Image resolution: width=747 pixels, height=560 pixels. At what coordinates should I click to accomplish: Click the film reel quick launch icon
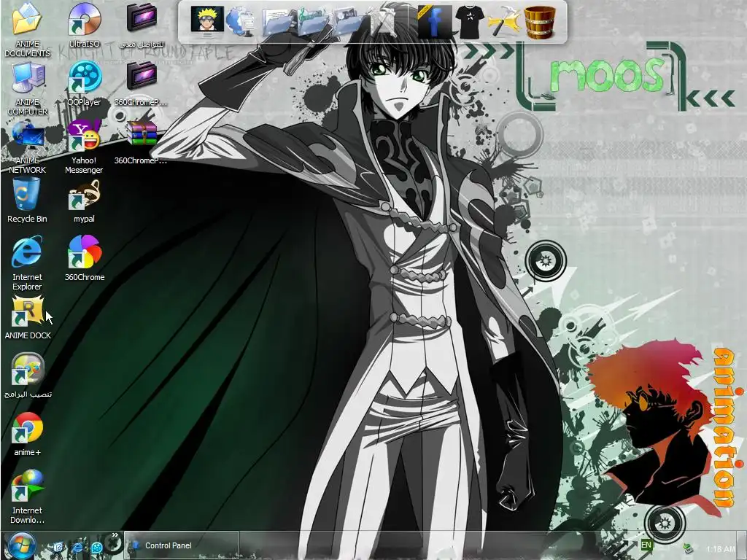pos(97,548)
